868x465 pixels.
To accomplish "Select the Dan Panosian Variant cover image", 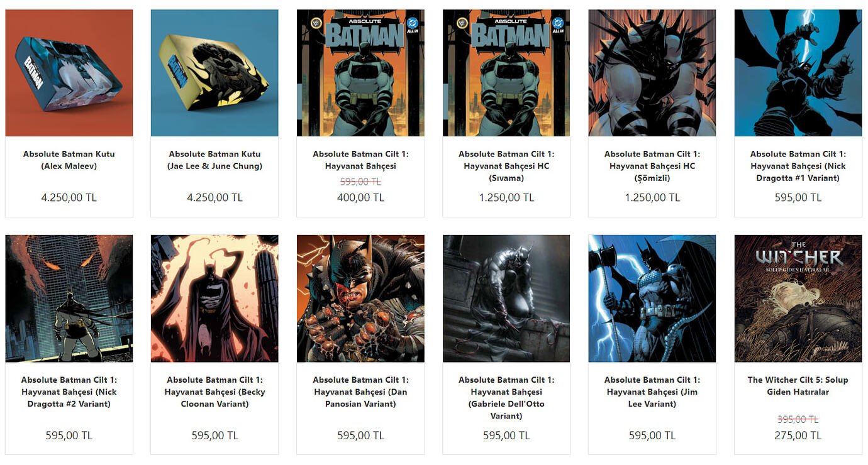I will click(360, 298).
